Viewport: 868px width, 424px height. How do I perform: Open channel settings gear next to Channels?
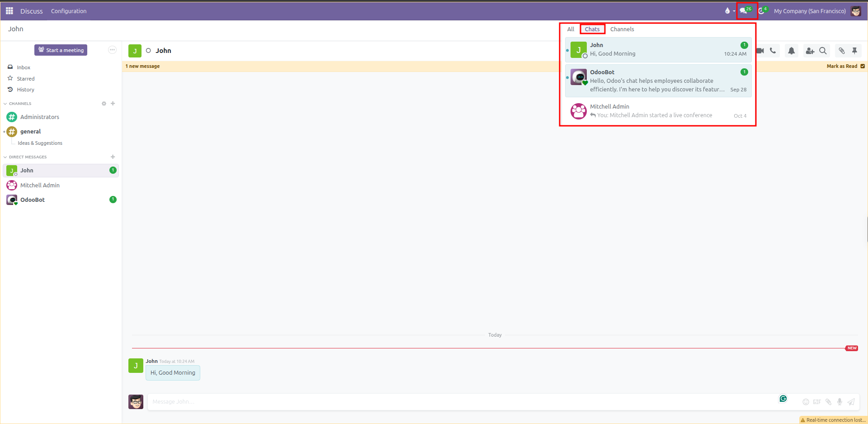104,104
